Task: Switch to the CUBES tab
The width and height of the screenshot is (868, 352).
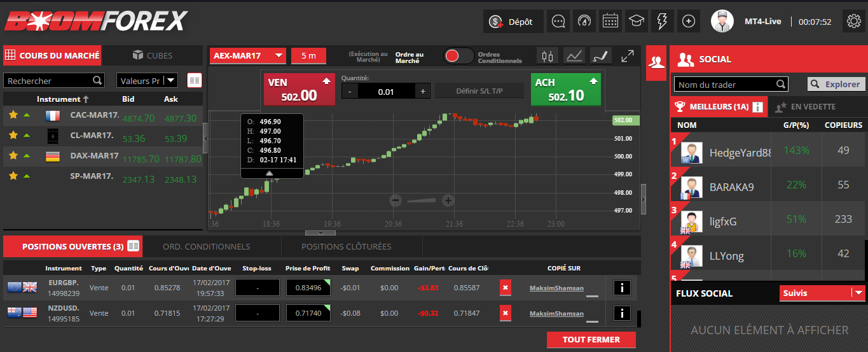Action: tap(152, 55)
